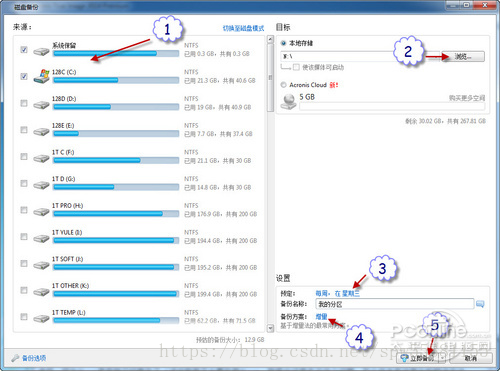Image resolution: width=500 pixels, height=371 pixels.
Task: Click the 已用 21.3 GB, 共有 40.6 GB text
Action: (x=220, y=81)
